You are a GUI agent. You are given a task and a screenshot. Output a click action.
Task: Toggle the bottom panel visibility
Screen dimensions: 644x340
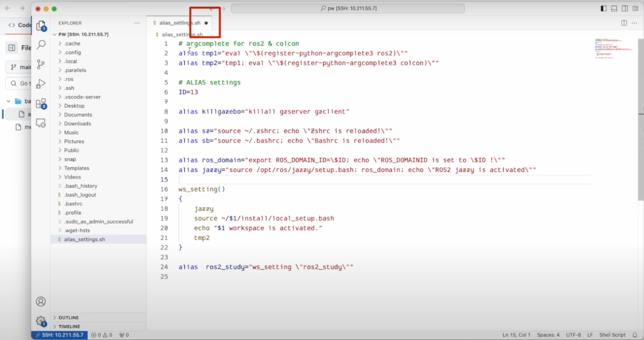[614, 9]
